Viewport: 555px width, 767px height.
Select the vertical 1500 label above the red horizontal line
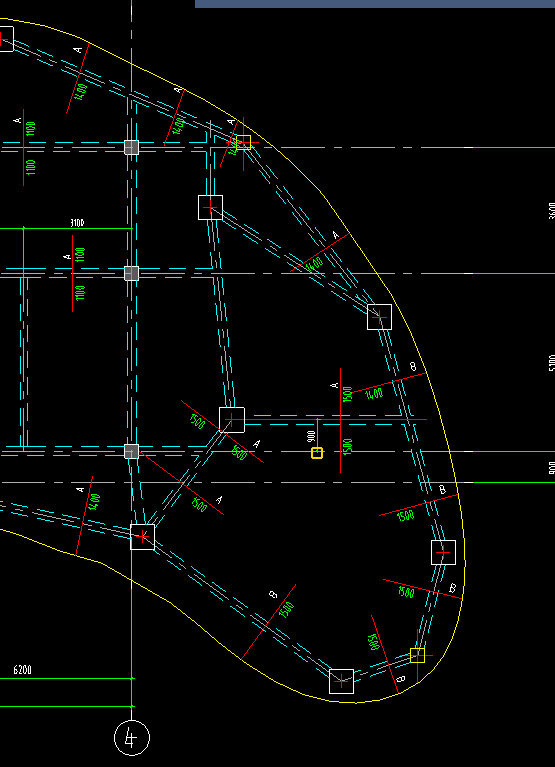click(x=348, y=394)
